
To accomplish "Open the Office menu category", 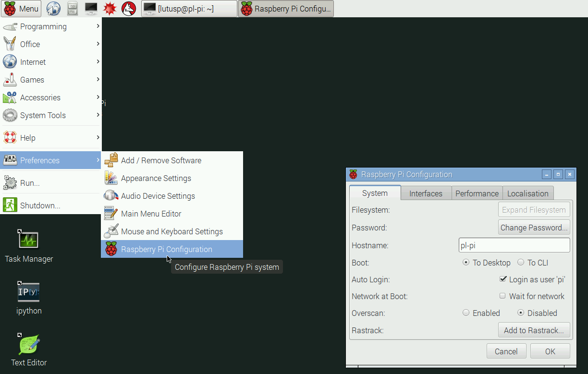I will [x=51, y=44].
